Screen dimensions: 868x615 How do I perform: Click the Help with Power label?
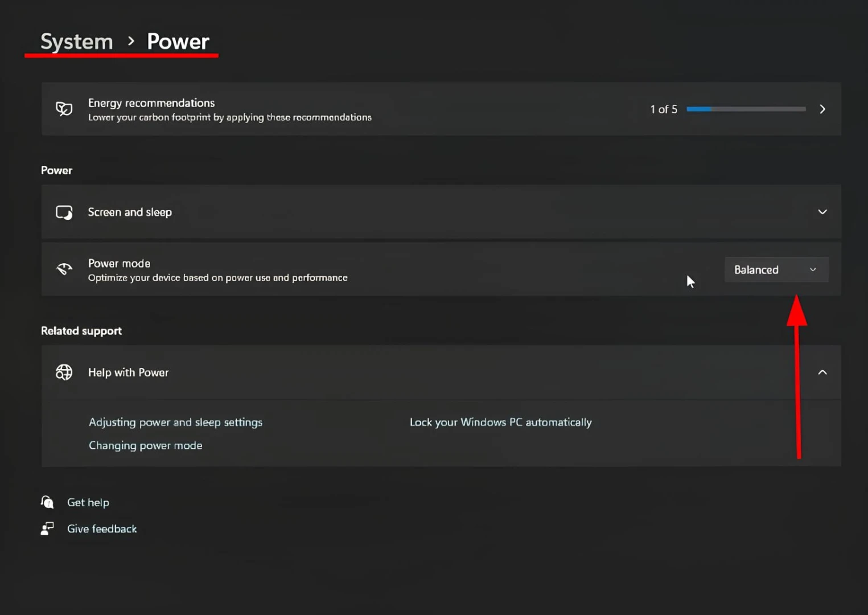128,372
